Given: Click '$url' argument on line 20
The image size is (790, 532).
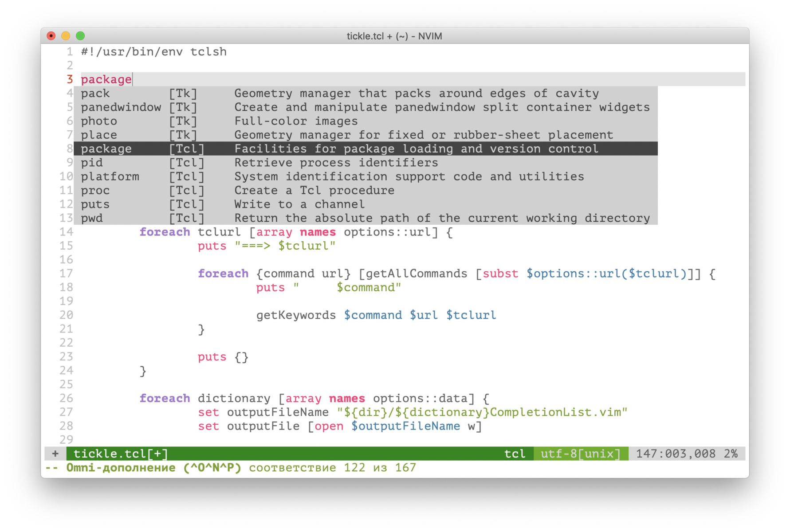Looking at the screenshot, I should coord(424,315).
